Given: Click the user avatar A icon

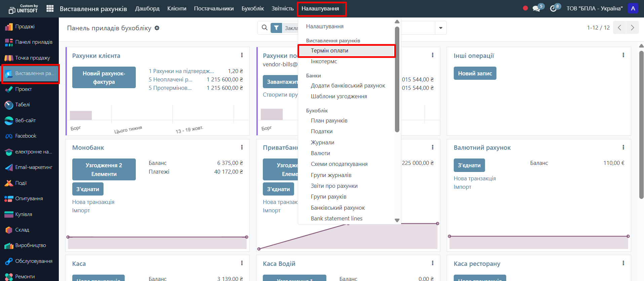Looking at the screenshot, I should coord(633,8).
